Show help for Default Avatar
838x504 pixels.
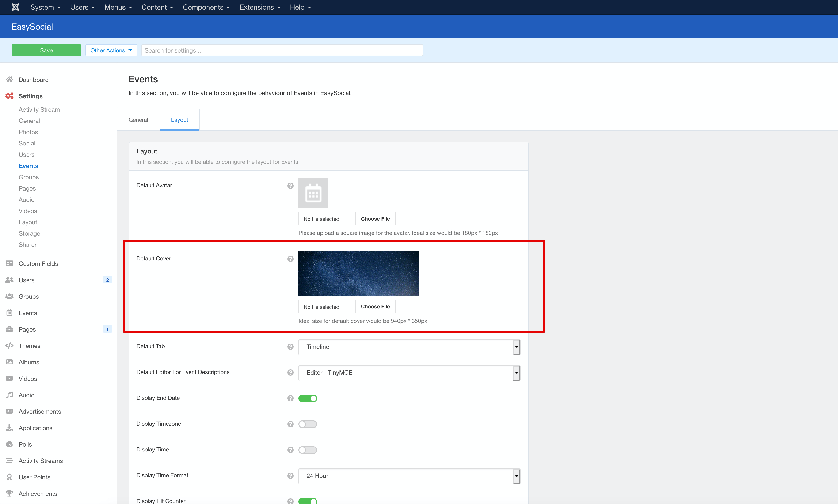[x=290, y=186]
